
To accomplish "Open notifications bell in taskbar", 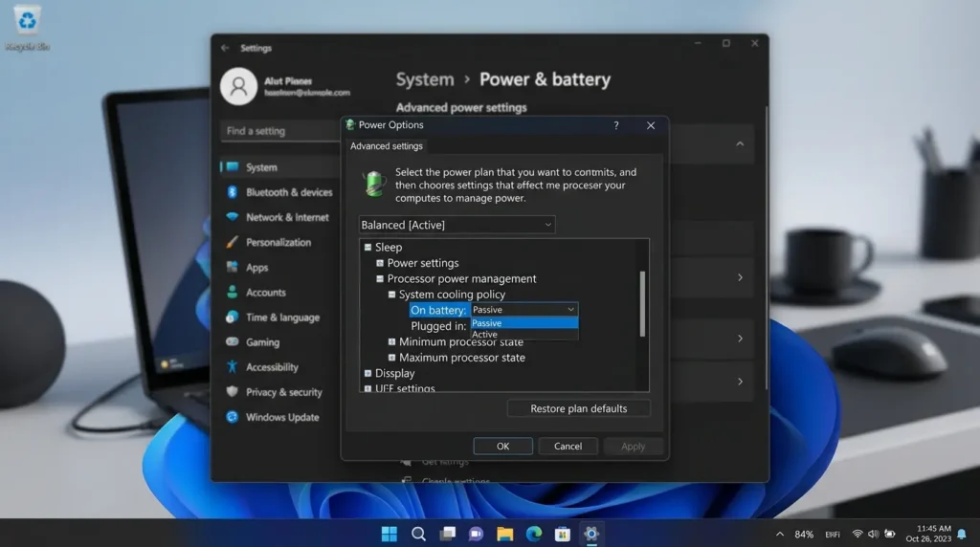I will (x=962, y=534).
